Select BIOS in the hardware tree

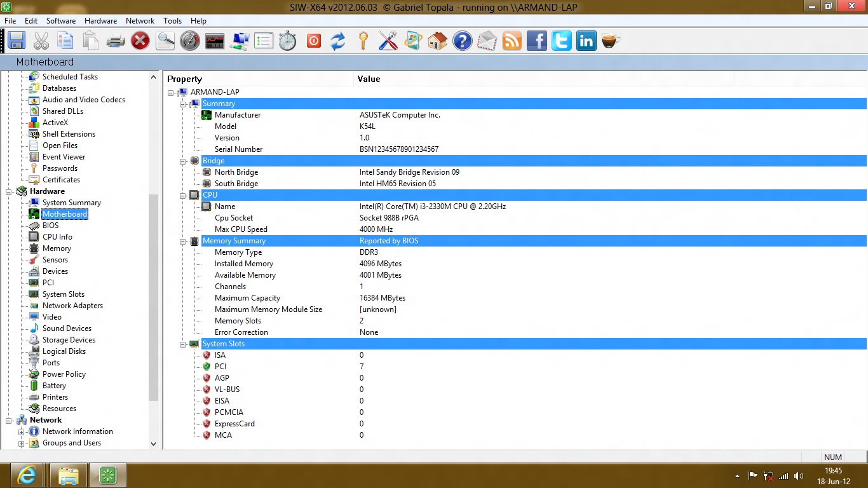pyautogui.click(x=50, y=226)
